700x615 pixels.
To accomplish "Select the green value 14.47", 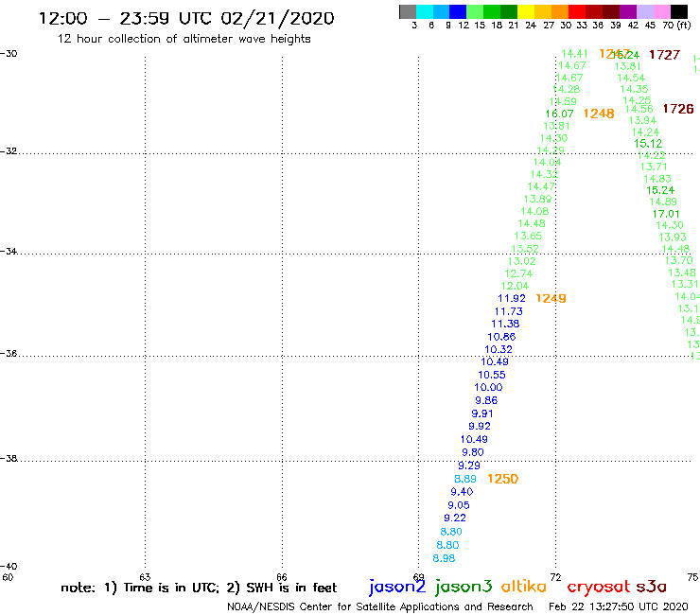I will (x=541, y=186).
